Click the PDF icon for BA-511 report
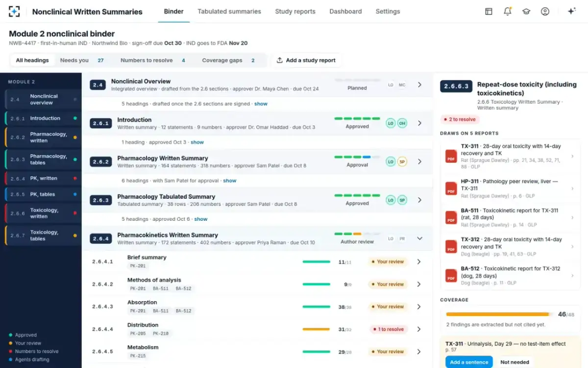 451,217
